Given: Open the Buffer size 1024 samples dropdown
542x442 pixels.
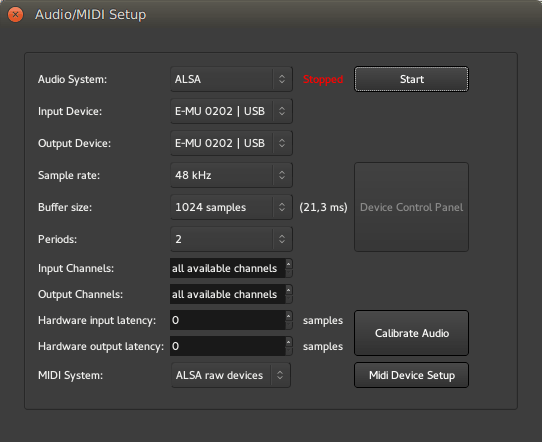Looking at the screenshot, I should (x=231, y=207).
